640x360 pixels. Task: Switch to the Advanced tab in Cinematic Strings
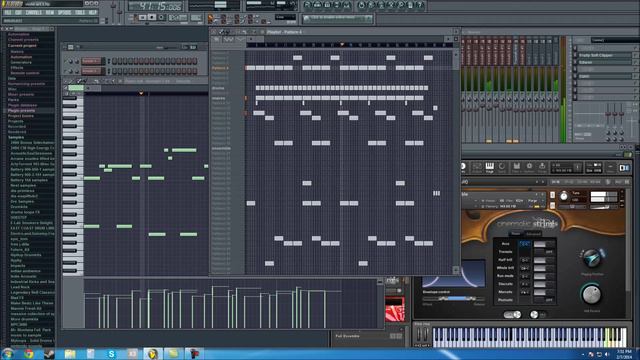[533, 234]
